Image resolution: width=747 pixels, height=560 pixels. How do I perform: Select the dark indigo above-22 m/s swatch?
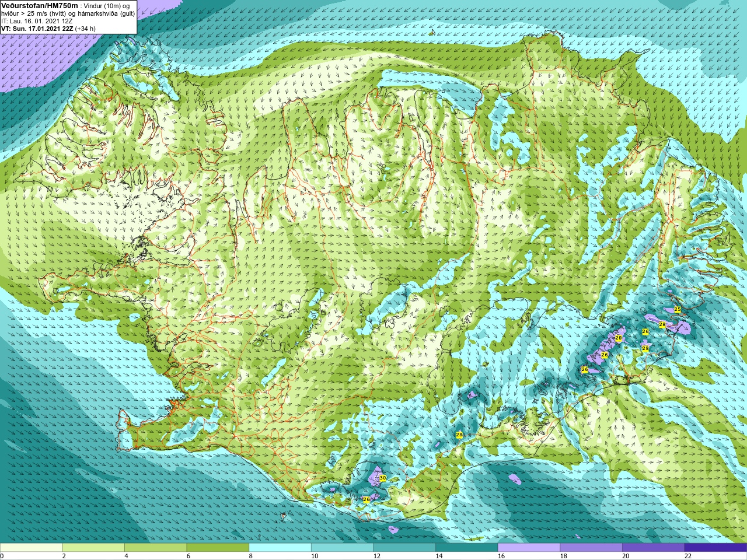coord(715,547)
